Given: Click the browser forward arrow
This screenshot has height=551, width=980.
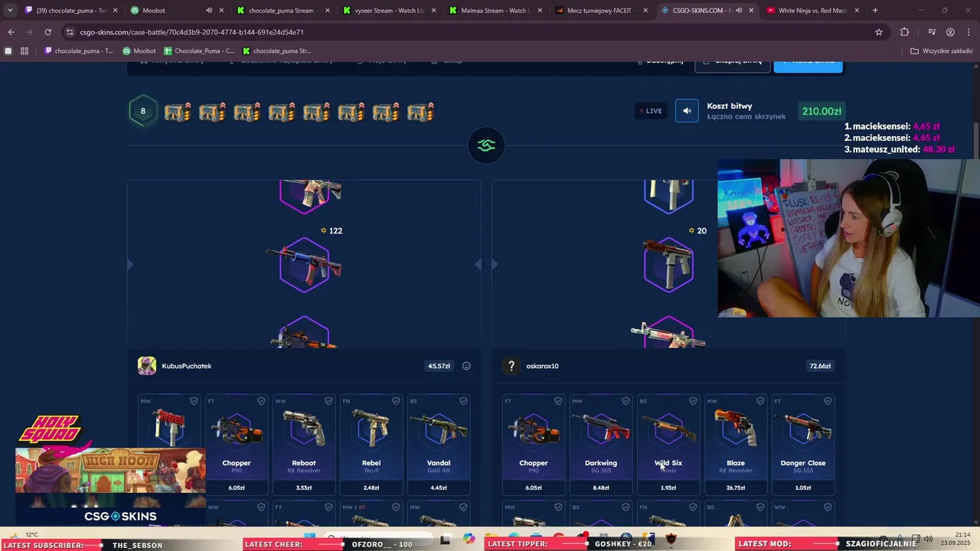Looking at the screenshot, I should tap(29, 32).
